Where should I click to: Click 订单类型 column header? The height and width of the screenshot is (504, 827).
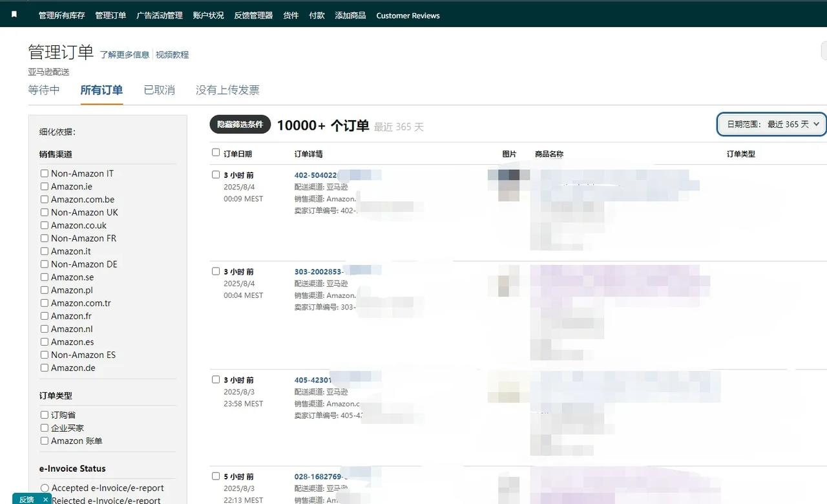[741, 154]
